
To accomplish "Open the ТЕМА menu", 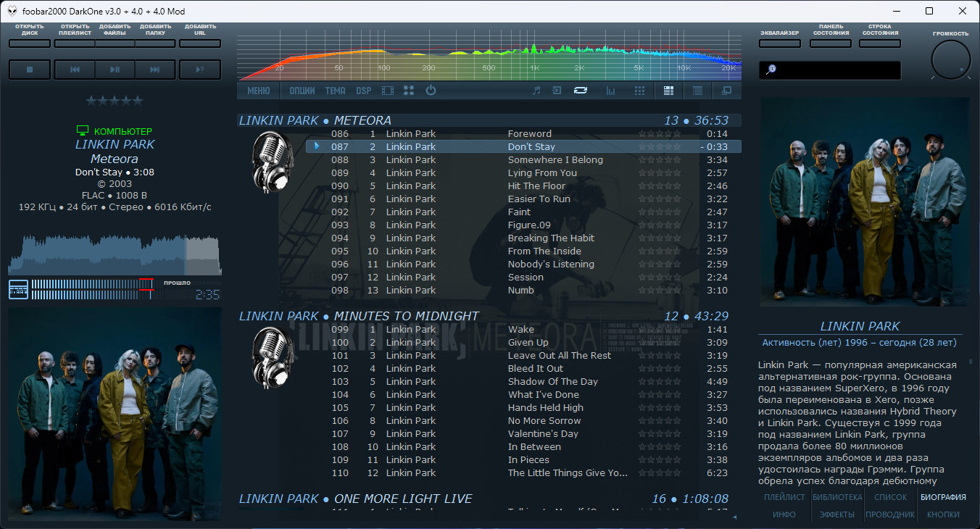I will (x=335, y=91).
